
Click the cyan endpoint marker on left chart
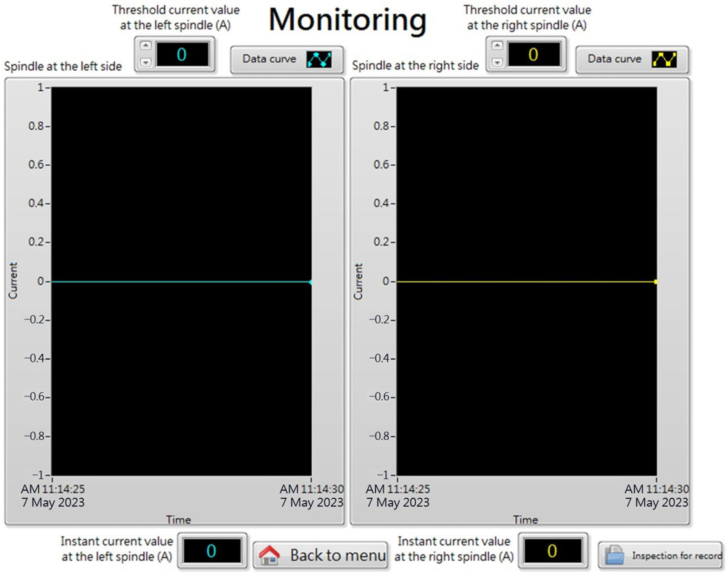coord(311,282)
